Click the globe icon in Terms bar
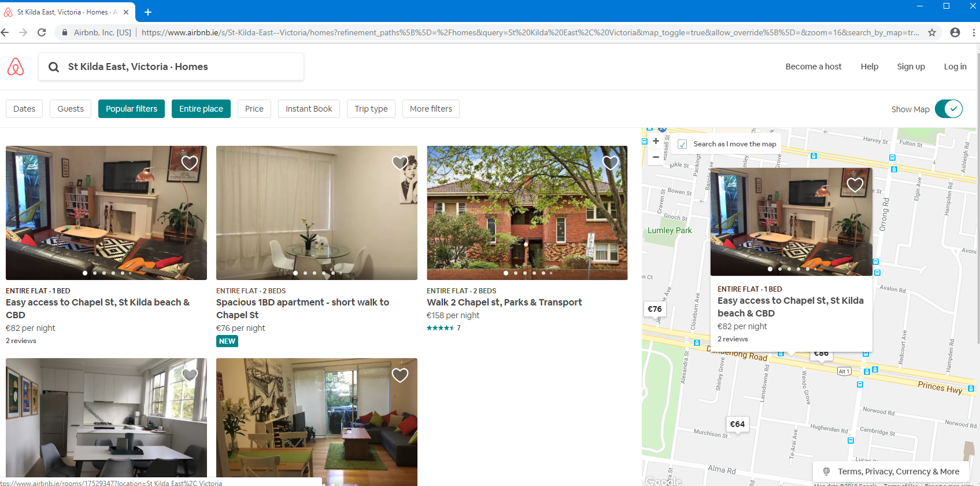980x486 pixels. 826,472
